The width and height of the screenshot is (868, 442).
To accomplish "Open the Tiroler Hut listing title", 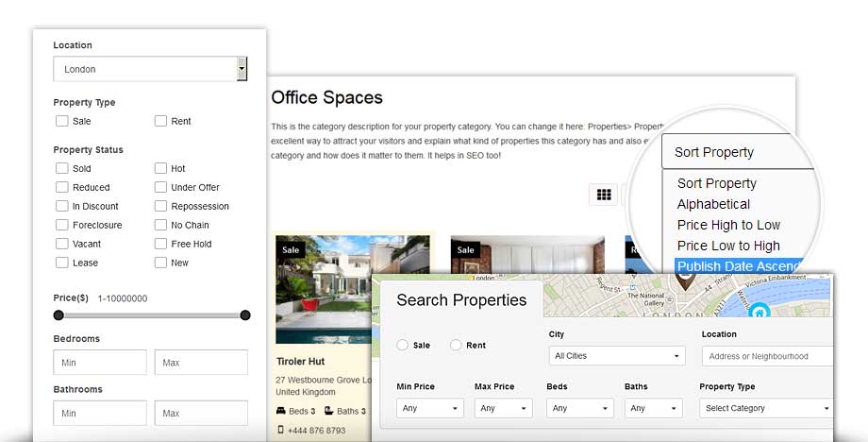I will 301,361.
